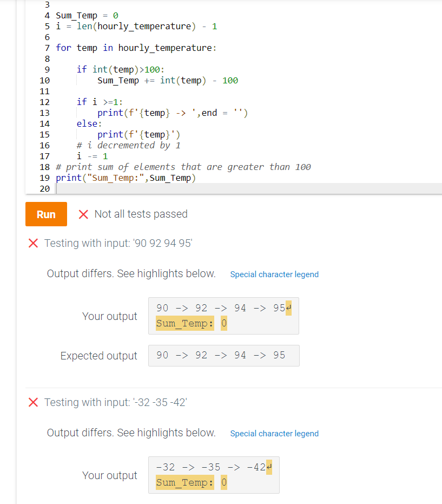
Task: Click the highlighted 'Sum_Temp:' text in first output
Action: [184, 323]
